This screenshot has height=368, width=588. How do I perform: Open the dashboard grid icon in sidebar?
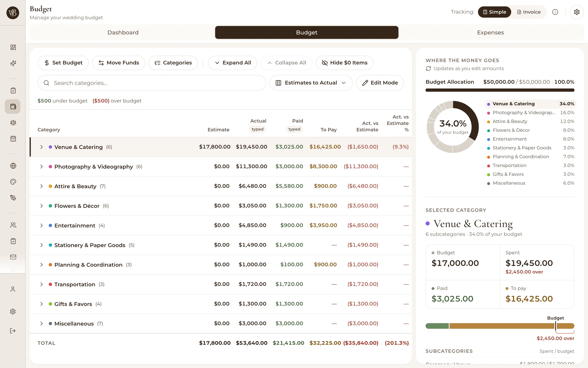[13, 47]
